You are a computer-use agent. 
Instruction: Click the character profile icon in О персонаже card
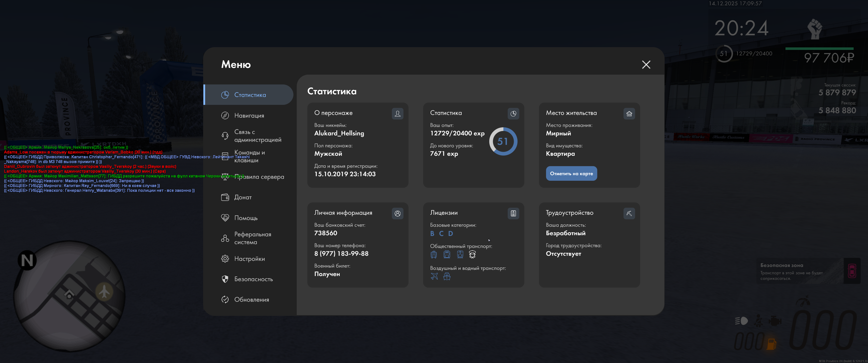[x=397, y=114]
